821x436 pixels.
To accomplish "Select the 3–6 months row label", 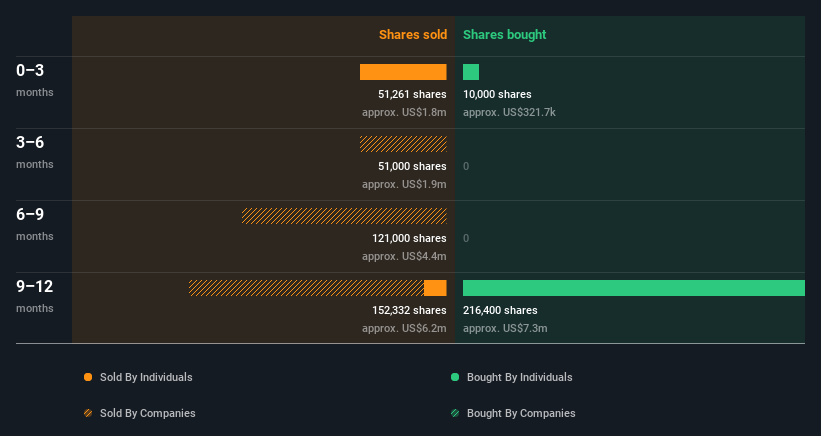I will (x=35, y=152).
